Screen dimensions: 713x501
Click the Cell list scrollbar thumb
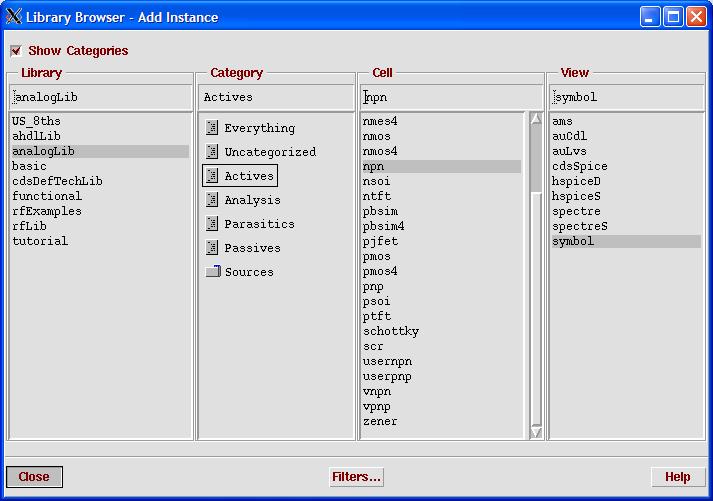click(x=536, y=160)
